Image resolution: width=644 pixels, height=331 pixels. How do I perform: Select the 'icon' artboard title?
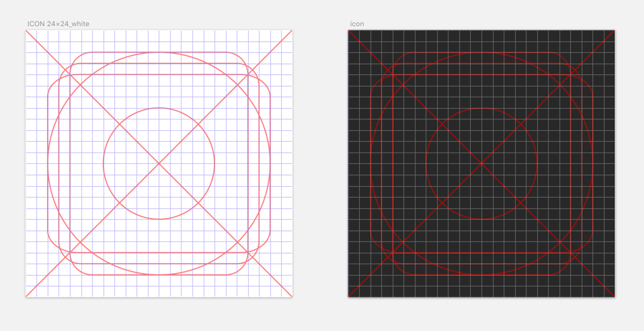[x=357, y=24]
